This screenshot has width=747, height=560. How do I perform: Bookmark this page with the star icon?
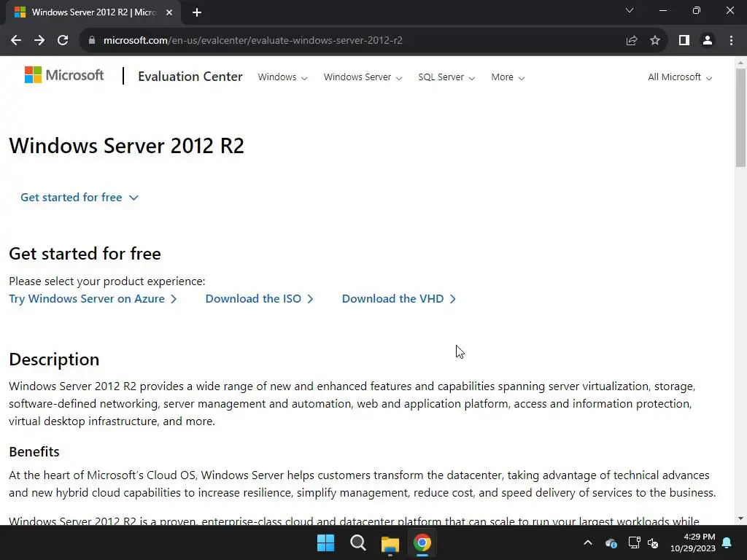(655, 41)
